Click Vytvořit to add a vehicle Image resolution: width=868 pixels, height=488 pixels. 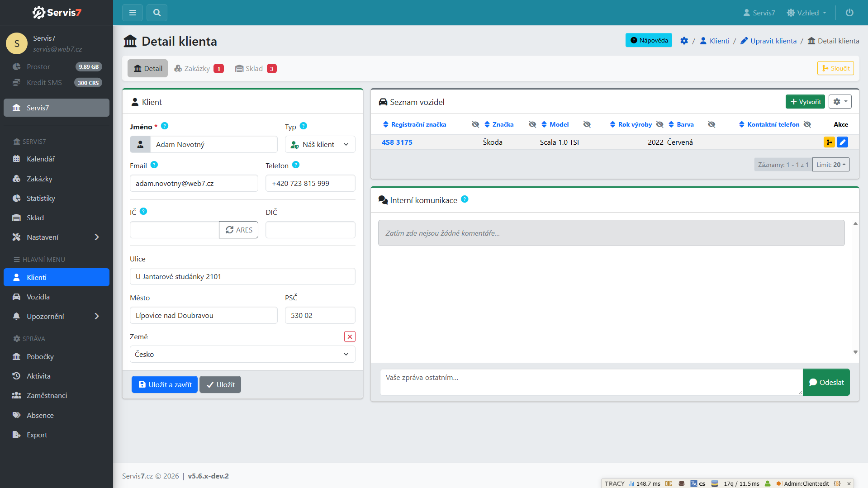[805, 102]
